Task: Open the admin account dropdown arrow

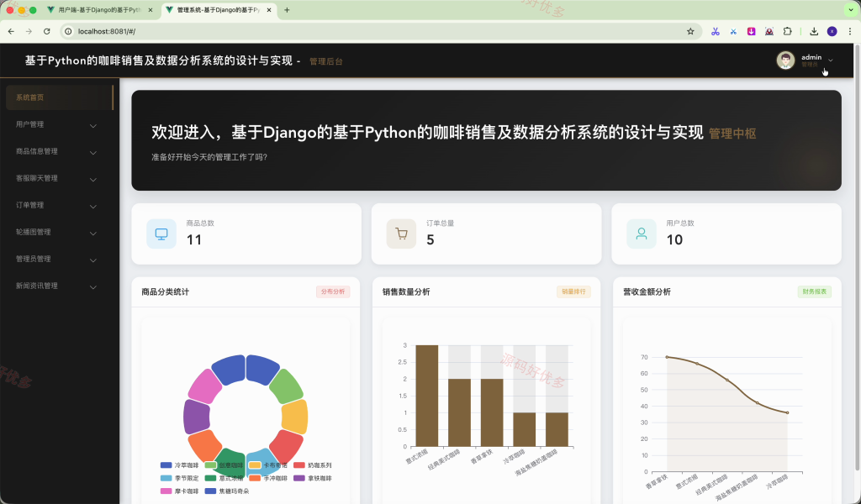Action: coord(830,60)
